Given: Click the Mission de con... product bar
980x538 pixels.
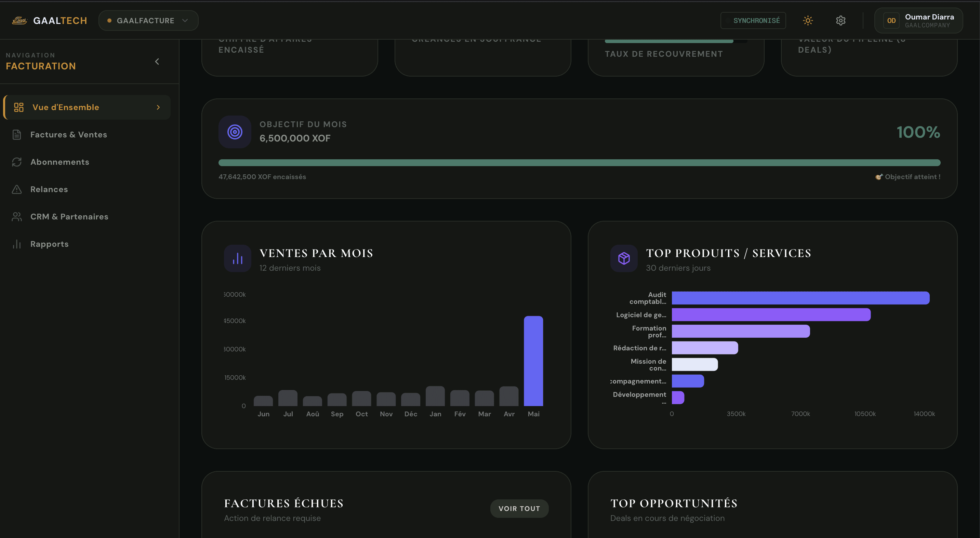Looking at the screenshot, I should tap(695, 364).
